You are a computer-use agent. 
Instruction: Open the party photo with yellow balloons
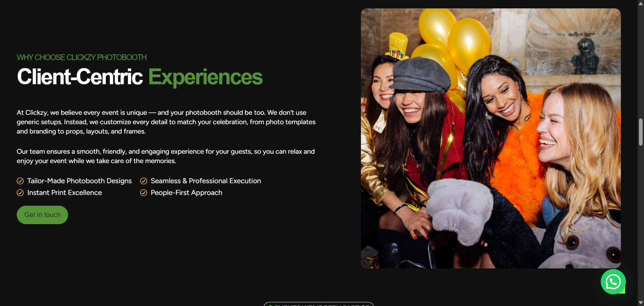click(491, 138)
